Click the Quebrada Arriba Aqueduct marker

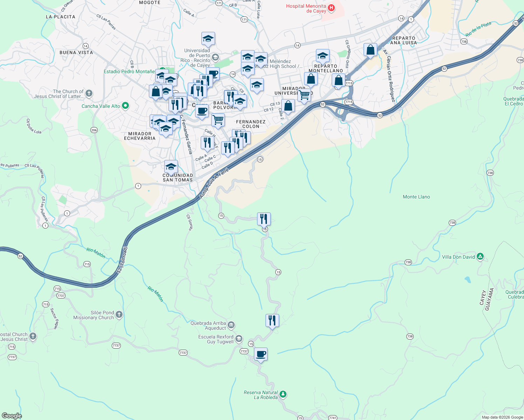click(231, 325)
